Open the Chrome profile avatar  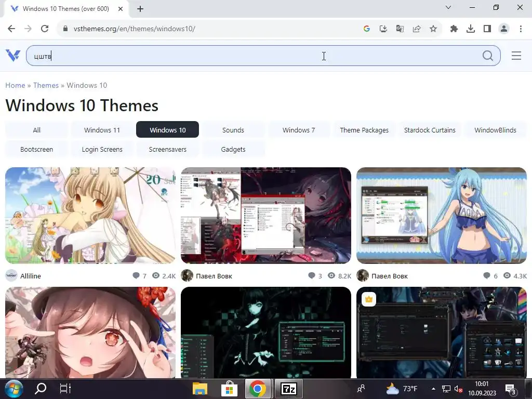(504, 29)
